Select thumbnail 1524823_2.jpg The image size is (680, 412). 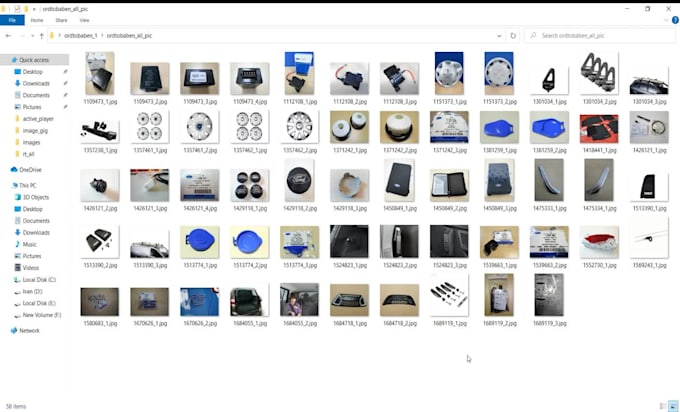point(399,241)
